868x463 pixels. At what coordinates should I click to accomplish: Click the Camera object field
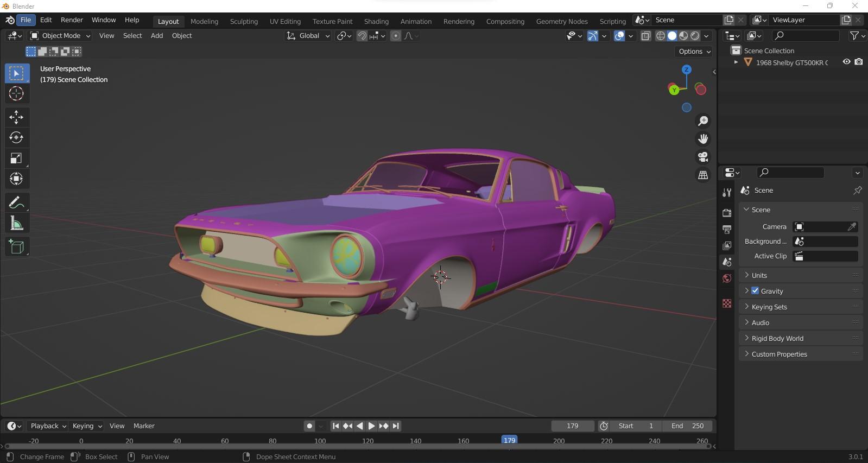pyautogui.click(x=825, y=227)
